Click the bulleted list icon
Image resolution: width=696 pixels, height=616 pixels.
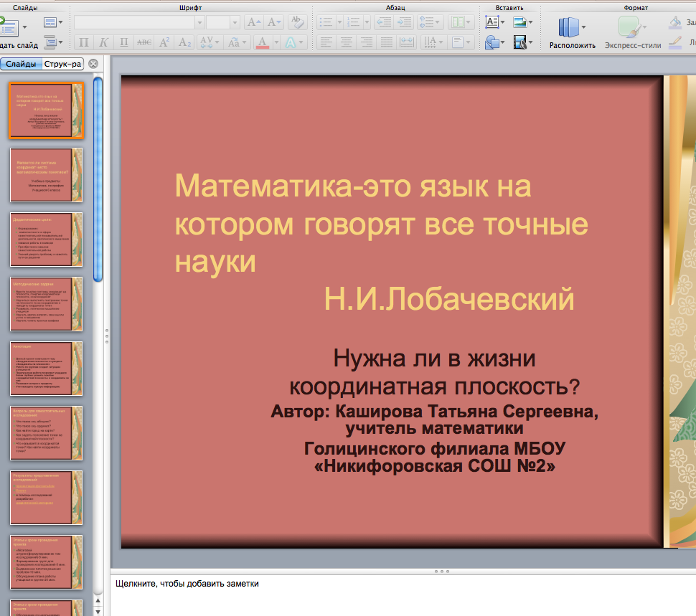[326, 22]
